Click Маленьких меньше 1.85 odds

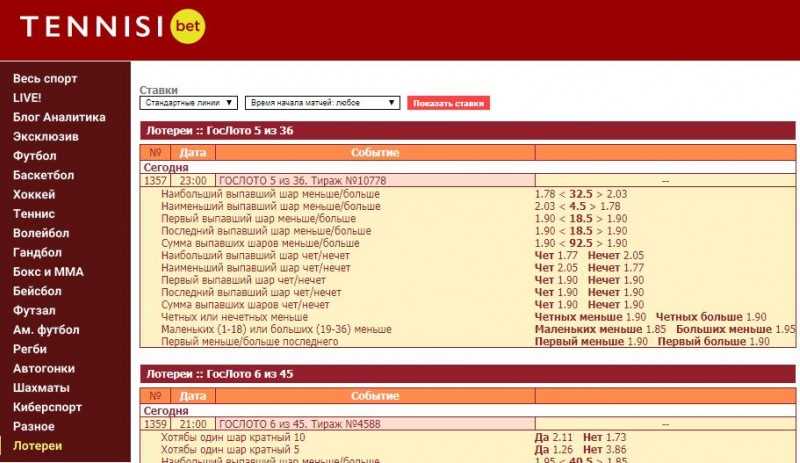[601, 329]
